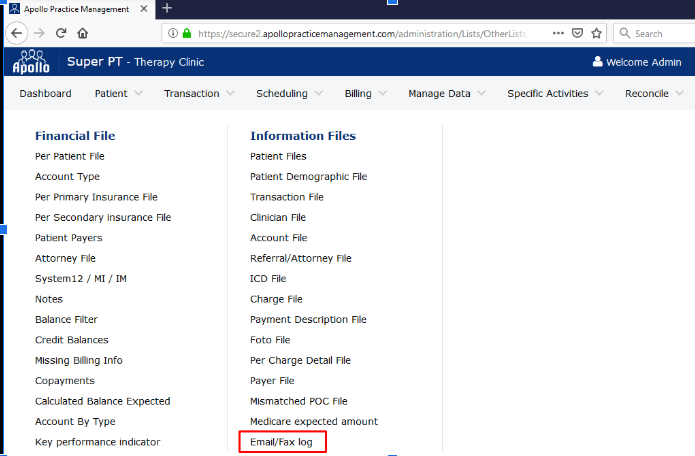This screenshot has width=695, height=456.
Task: Close the Apollo Practice Management tab
Action: pyautogui.click(x=145, y=8)
